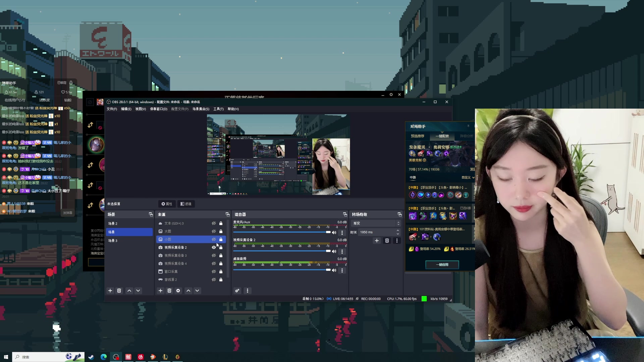644x362 pixels.
Task: Show the 窗口采集 source
Action: tap(214, 271)
